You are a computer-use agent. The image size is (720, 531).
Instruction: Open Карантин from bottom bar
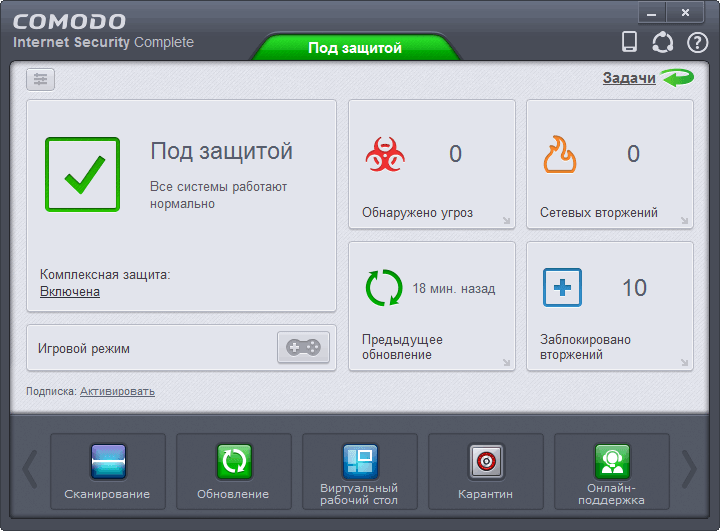click(x=486, y=472)
